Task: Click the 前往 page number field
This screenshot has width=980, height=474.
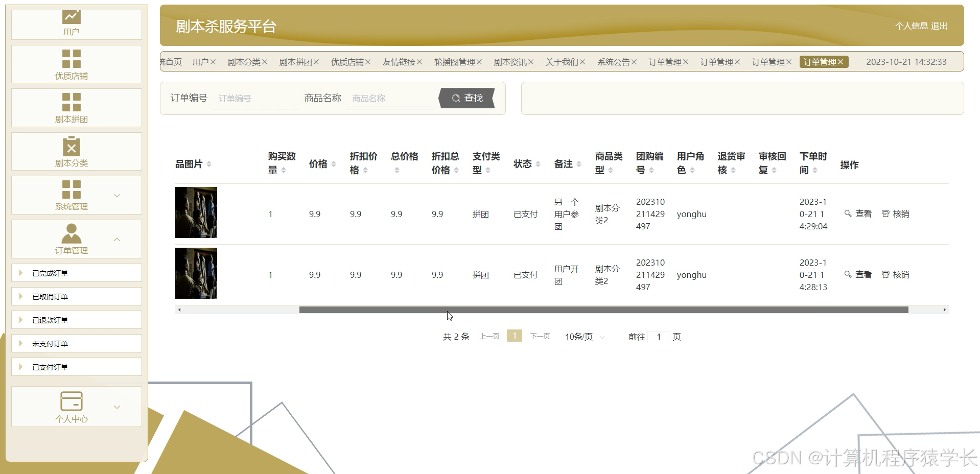Action: pyautogui.click(x=659, y=337)
